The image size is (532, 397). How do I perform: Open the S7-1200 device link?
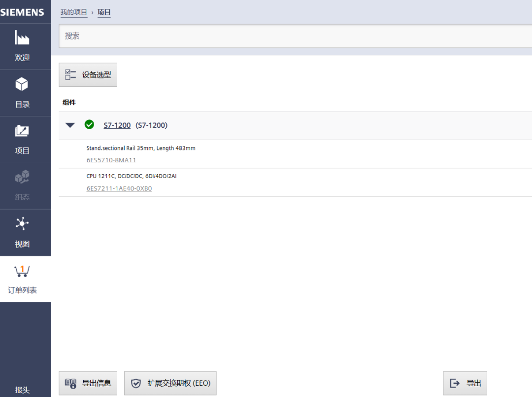coord(117,125)
